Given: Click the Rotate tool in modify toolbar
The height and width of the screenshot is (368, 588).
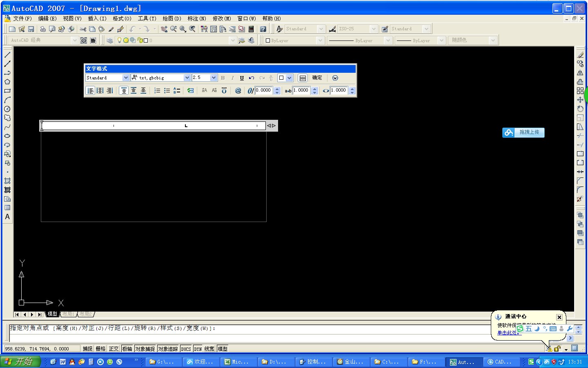Looking at the screenshot, I should pos(580,109).
